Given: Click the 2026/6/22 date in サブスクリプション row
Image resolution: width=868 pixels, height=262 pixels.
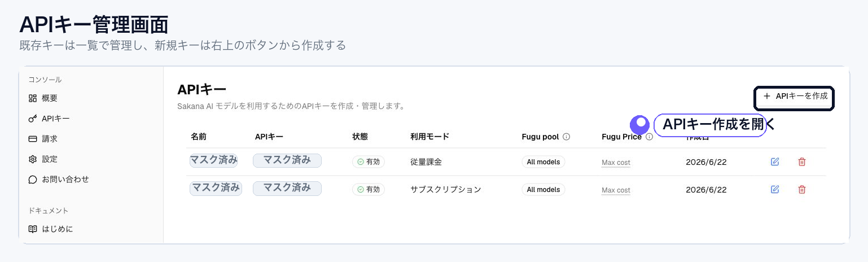Looking at the screenshot, I should click(x=706, y=190).
